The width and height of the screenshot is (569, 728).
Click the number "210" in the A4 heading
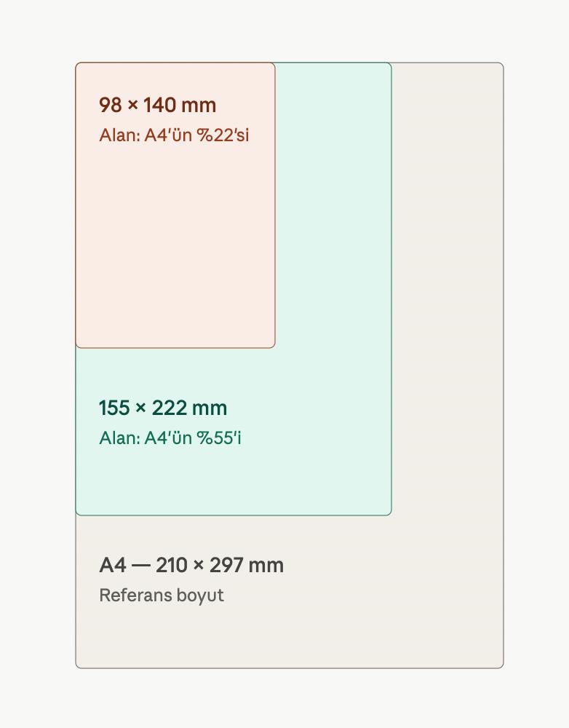coord(172,565)
